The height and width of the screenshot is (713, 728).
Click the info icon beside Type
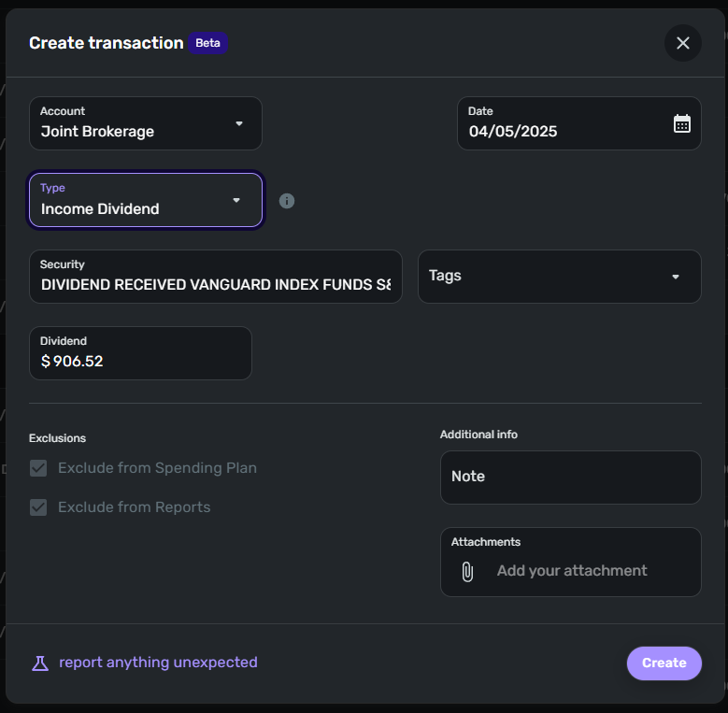pos(287,201)
